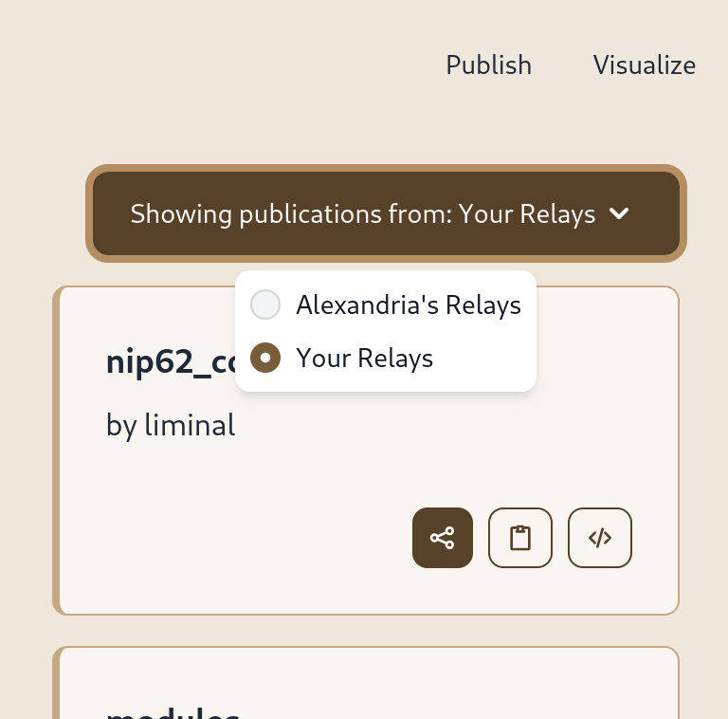Collapse the Showing publications from dropdown
The image size is (728, 719).
(386, 214)
